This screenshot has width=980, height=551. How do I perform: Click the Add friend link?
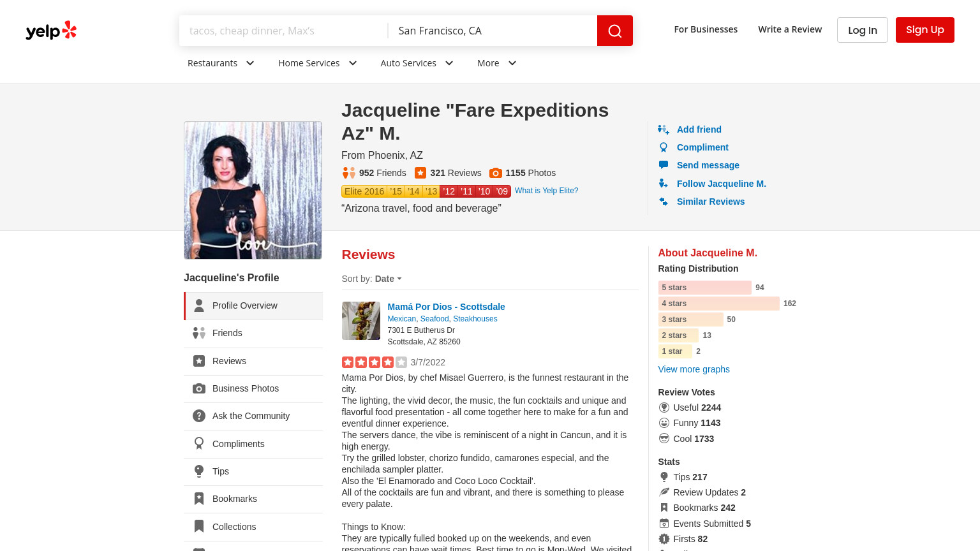coord(699,129)
